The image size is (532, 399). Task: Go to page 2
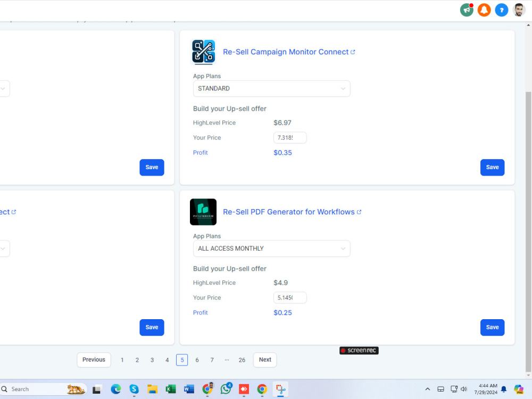click(137, 360)
